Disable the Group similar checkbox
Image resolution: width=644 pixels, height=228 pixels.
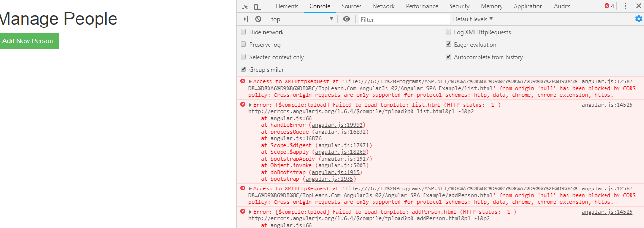tap(244, 70)
